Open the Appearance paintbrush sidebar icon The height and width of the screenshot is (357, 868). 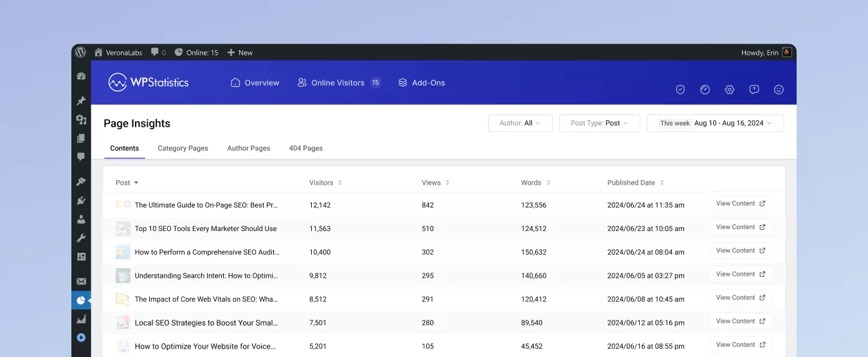(x=81, y=182)
